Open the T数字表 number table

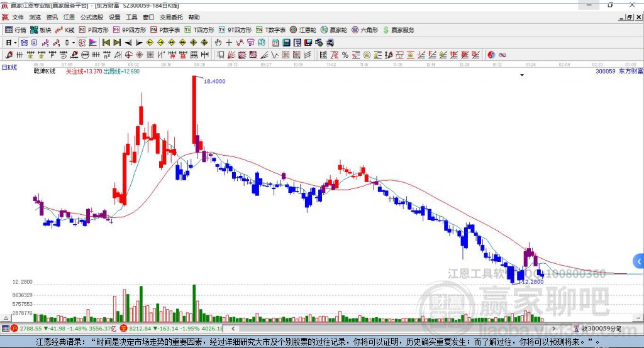[x=270, y=30]
